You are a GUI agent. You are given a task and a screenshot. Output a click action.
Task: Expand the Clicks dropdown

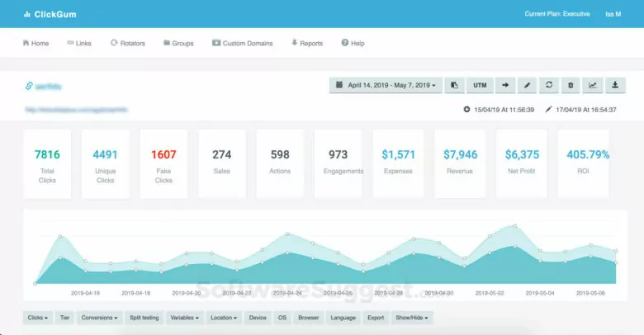[x=38, y=318]
